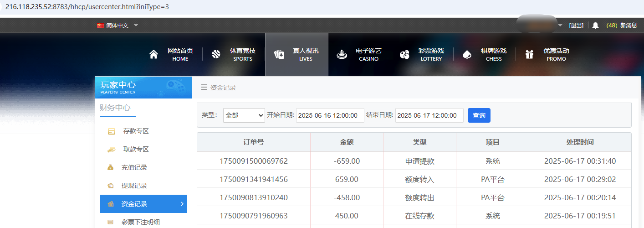Image resolution: width=644 pixels, height=228 pixels.
Task: Click the lottery balls icon
Action: [x=404, y=55]
